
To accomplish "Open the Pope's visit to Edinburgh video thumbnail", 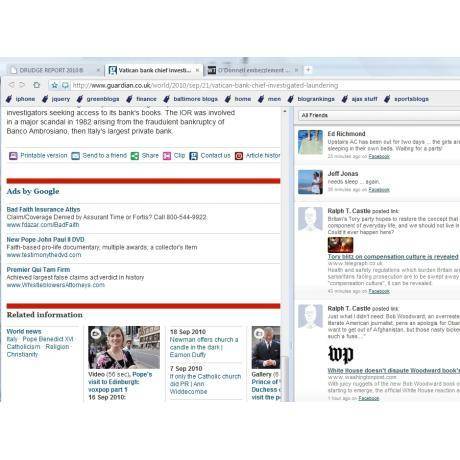I will pyautogui.click(x=124, y=347).
